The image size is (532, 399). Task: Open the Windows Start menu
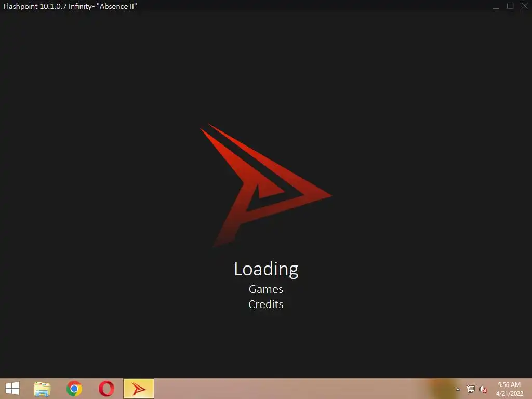tap(12, 389)
